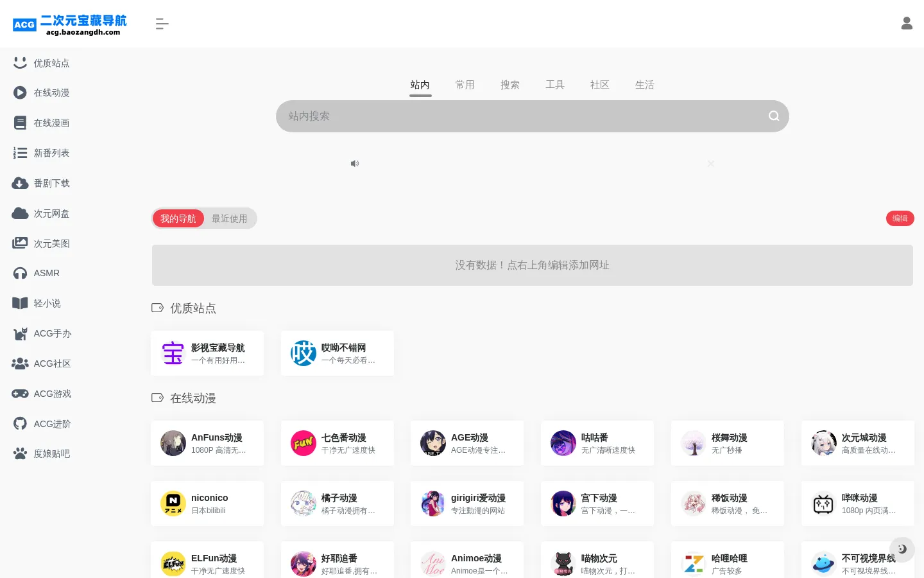Open the 哎呦不错网 site card

[338, 353]
